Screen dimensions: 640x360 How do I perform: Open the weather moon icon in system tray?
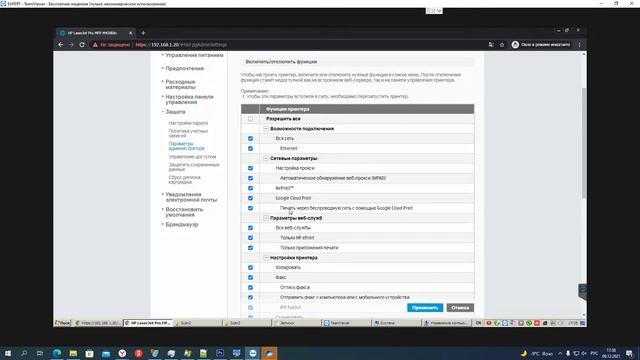coord(524,353)
